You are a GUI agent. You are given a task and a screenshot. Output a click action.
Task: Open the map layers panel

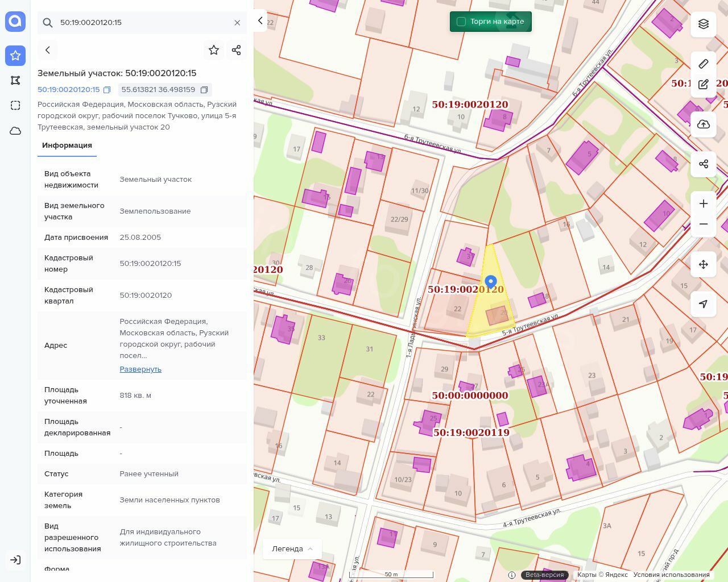704,24
